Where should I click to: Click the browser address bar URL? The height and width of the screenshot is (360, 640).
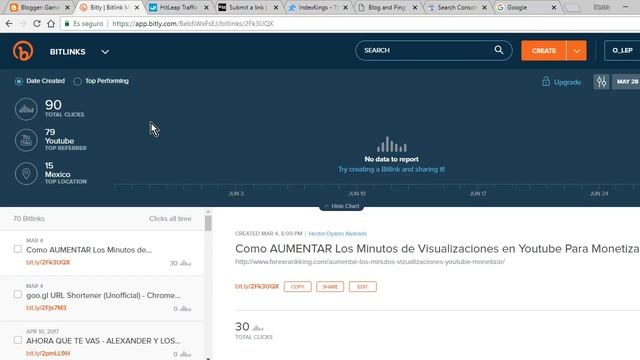[193, 24]
